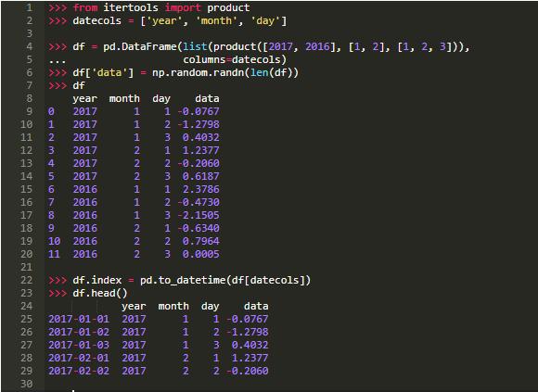Image resolution: width=538 pixels, height=392 pixels.
Task: Click 'pd.DataFrame' on line 4
Action: pos(140,46)
